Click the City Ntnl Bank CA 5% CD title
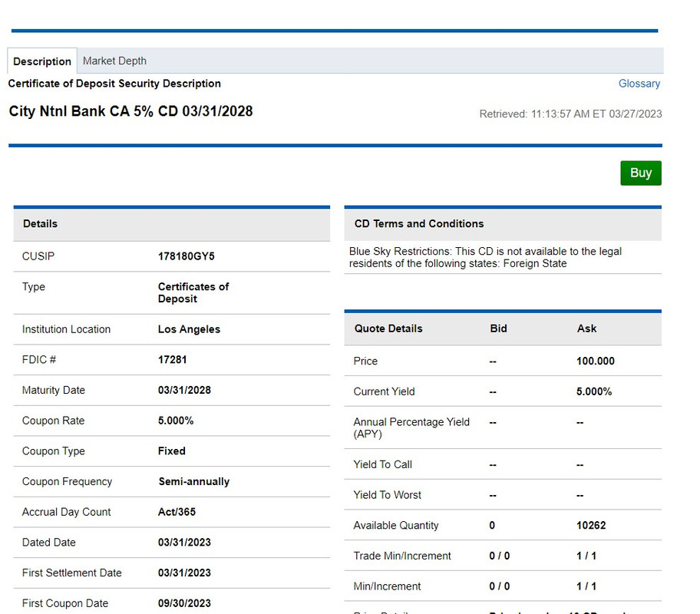The width and height of the screenshot is (700, 614). tap(130, 111)
